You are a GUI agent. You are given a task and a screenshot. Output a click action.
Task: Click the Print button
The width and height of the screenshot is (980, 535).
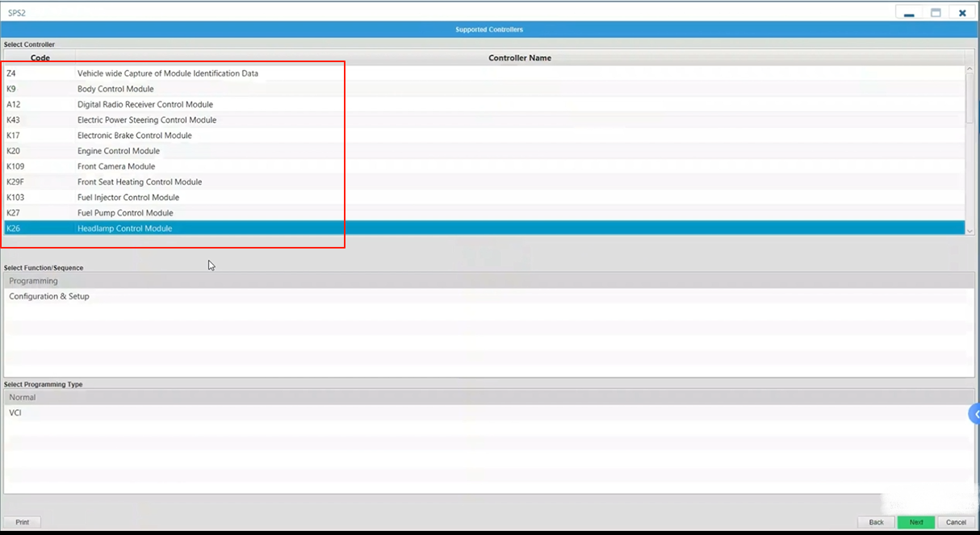(23, 522)
